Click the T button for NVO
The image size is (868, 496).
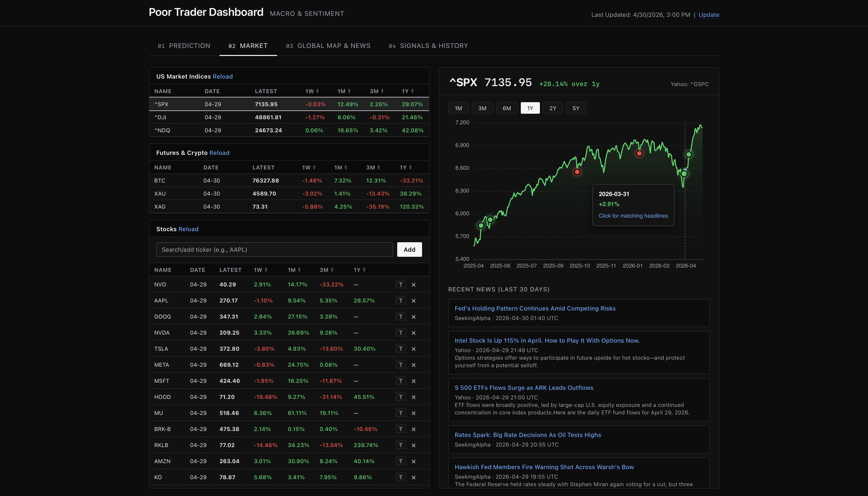point(401,284)
